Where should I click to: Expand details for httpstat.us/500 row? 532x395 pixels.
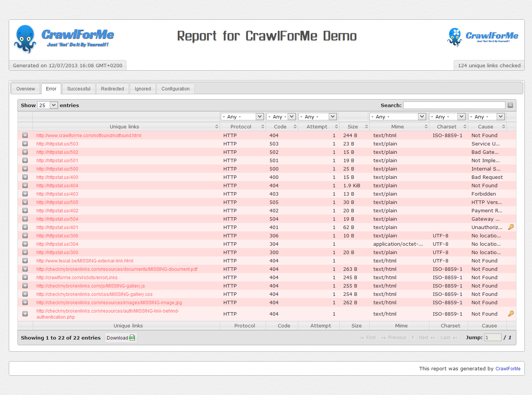pyautogui.click(x=25, y=169)
